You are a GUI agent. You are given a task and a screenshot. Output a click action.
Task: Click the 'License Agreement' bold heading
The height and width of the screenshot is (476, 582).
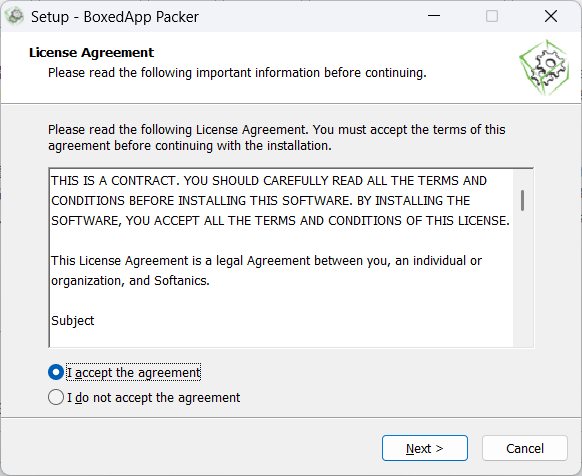(x=91, y=53)
